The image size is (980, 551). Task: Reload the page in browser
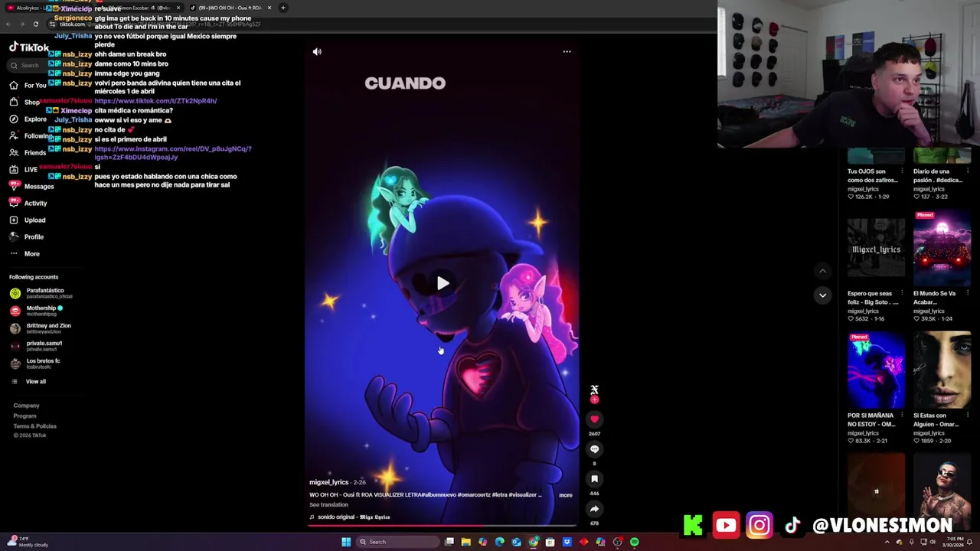[x=35, y=24]
